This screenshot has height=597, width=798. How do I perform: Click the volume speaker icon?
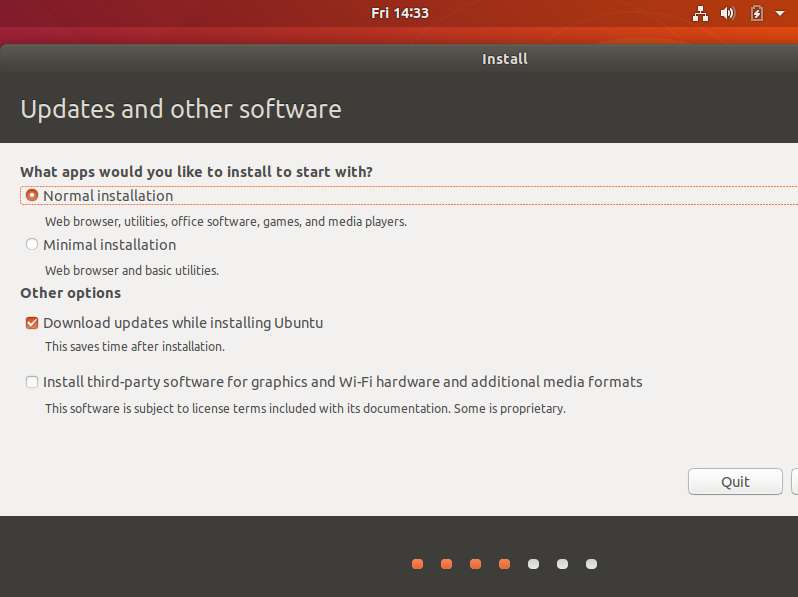pyautogui.click(x=727, y=13)
